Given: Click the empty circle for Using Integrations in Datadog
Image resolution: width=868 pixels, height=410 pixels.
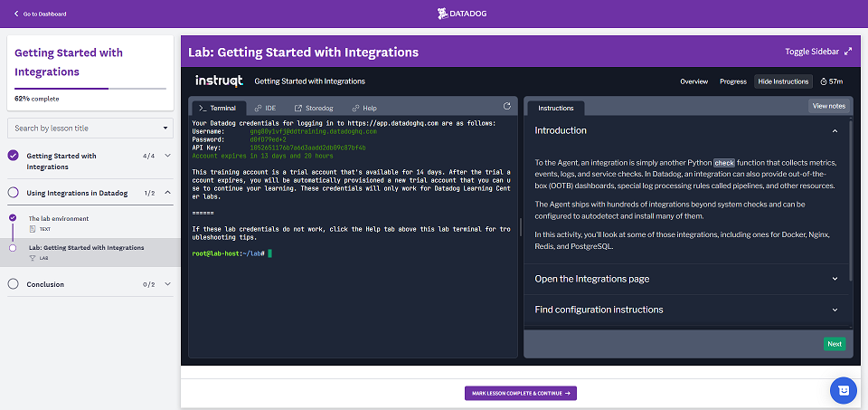Looking at the screenshot, I should [x=14, y=193].
